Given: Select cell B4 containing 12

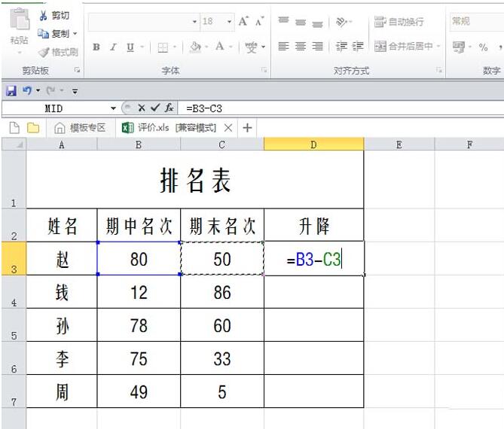Looking at the screenshot, I should [x=139, y=292].
